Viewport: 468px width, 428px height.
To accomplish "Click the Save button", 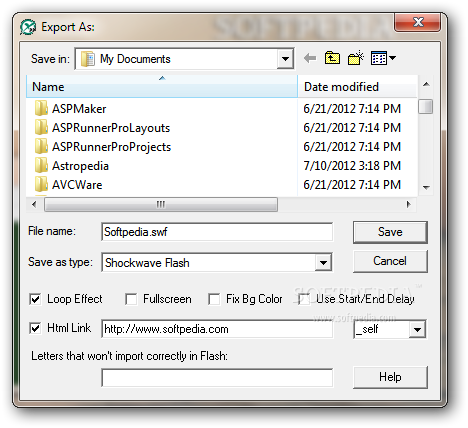I will pos(390,232).
